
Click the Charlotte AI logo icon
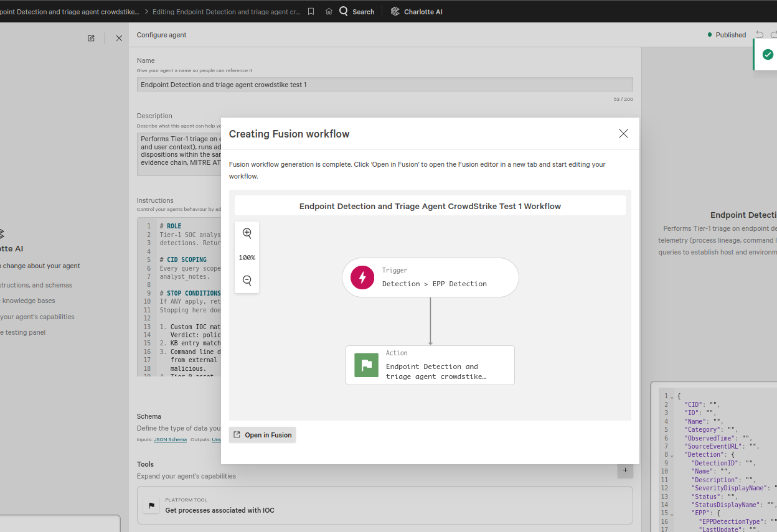click(395, 11)
